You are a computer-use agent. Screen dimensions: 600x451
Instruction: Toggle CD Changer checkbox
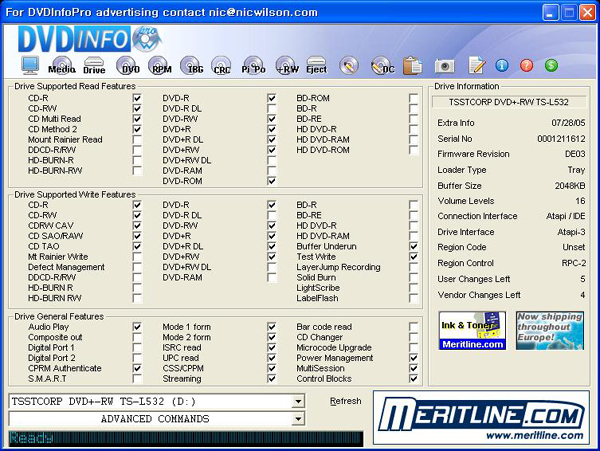413,337
